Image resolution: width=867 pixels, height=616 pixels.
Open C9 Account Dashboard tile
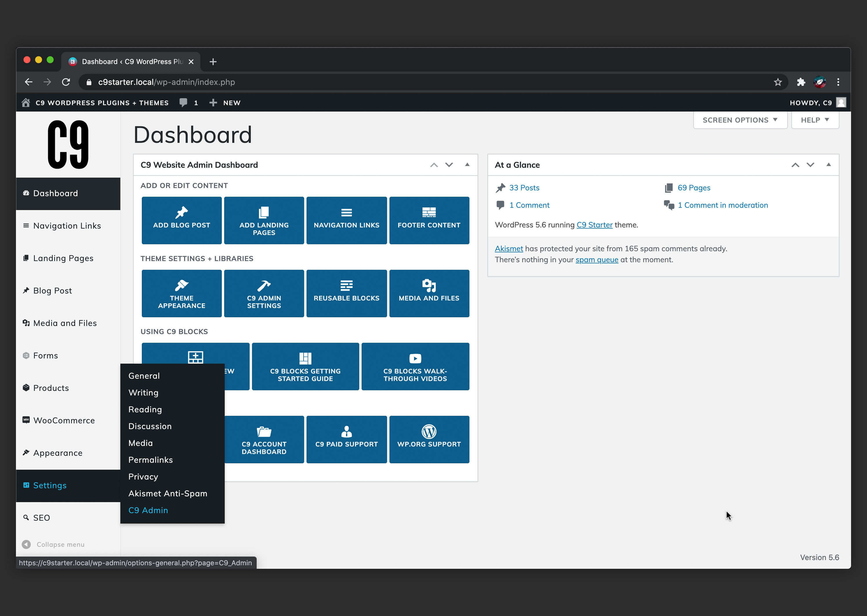tap(264, 440)
